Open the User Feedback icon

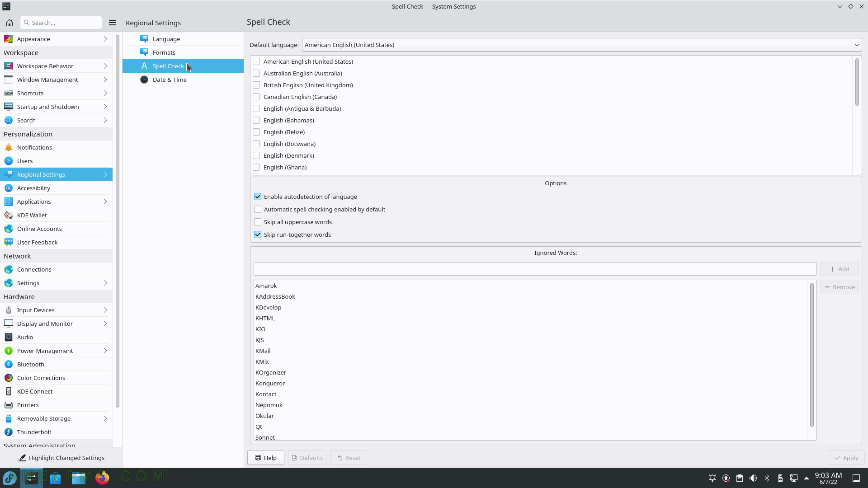pos(9,242)
